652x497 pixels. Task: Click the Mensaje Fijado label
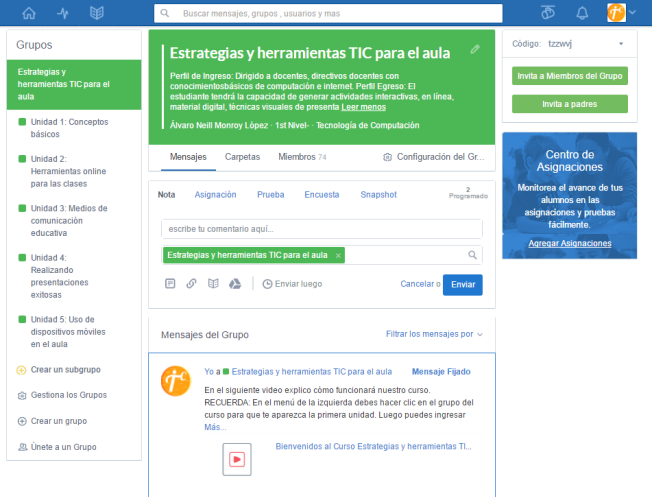(x=441, y=371)
